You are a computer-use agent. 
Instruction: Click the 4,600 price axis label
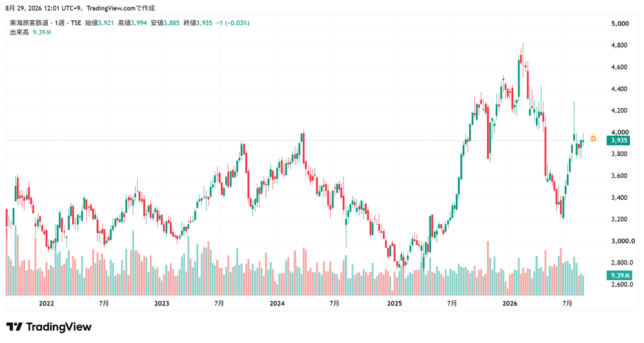pos(619,67)
